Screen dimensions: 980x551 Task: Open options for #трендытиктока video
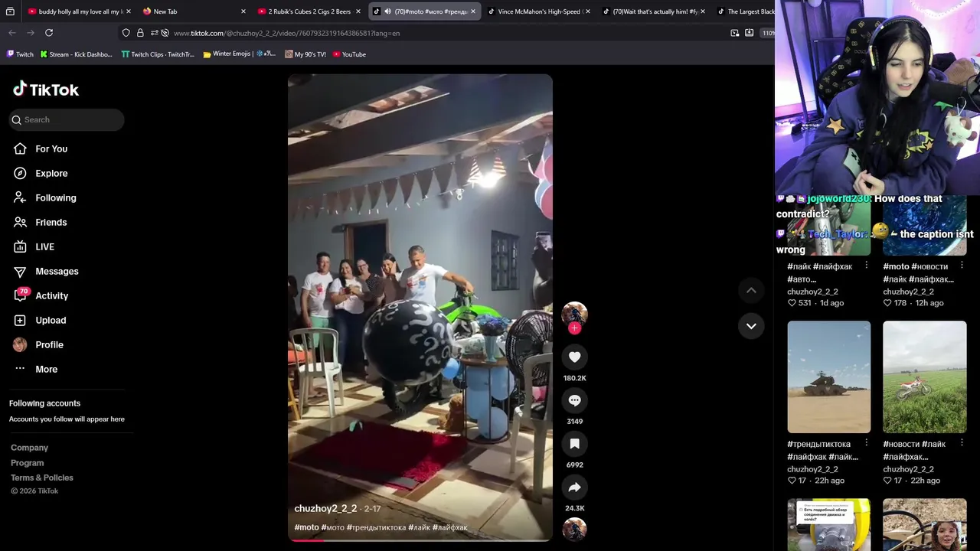point(866,443)
